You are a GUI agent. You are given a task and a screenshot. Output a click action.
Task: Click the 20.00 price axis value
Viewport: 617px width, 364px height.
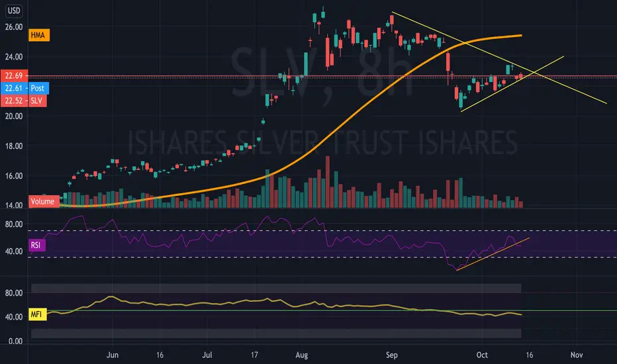click(14, 116)
